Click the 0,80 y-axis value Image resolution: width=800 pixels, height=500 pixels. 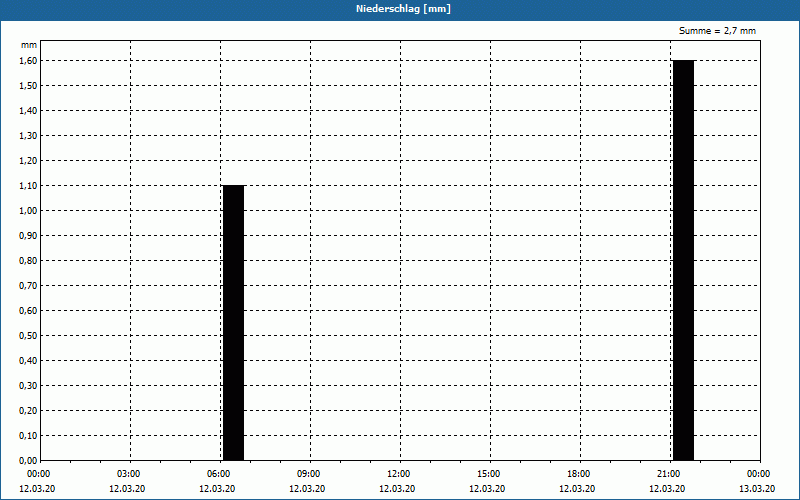coord(28,260)
